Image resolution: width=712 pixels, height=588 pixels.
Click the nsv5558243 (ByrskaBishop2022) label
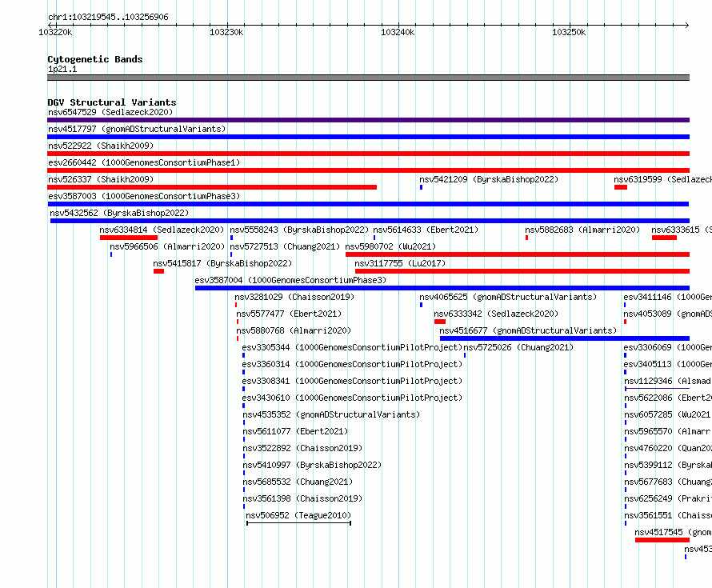[x=299, y=230]
